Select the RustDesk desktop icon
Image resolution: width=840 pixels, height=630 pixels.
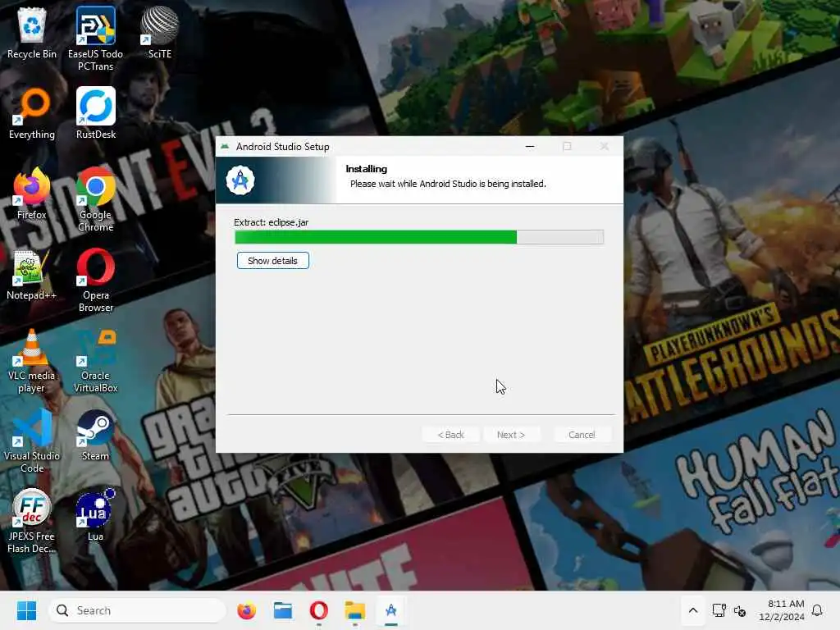[x=96, y=113]
